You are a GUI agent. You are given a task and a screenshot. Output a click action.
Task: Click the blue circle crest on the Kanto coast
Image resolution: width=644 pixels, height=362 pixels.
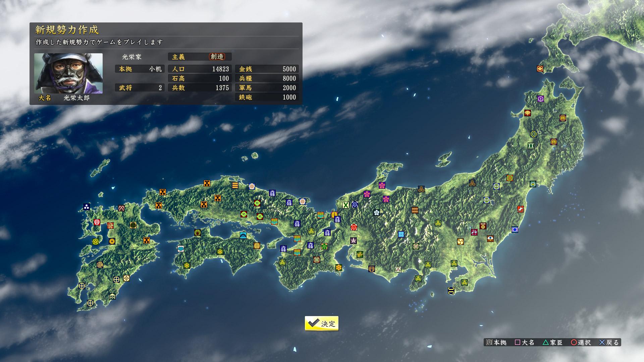tap(515, 230)
